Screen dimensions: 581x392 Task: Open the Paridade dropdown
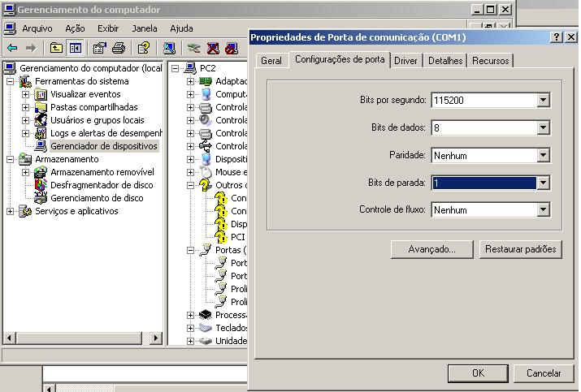click(543, 155)
